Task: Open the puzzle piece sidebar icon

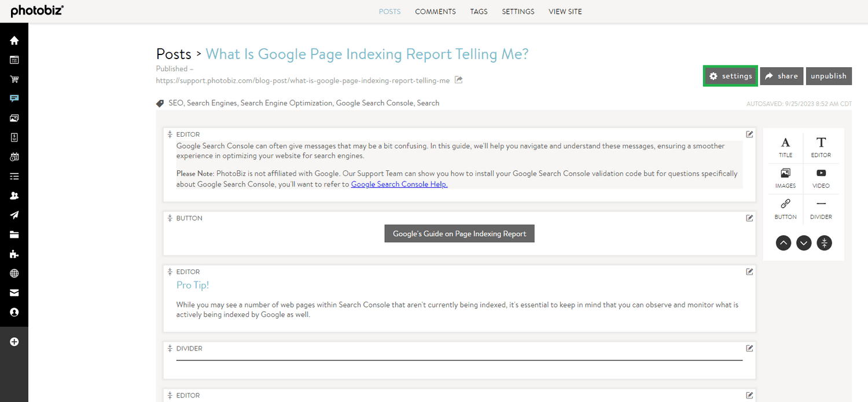Action: click(14, 254)
